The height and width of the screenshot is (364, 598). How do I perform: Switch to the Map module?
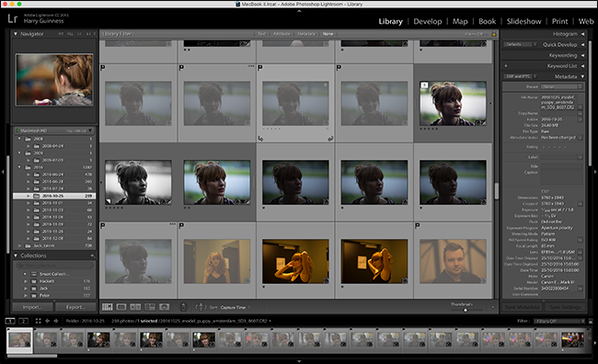(x=460, y=21)
